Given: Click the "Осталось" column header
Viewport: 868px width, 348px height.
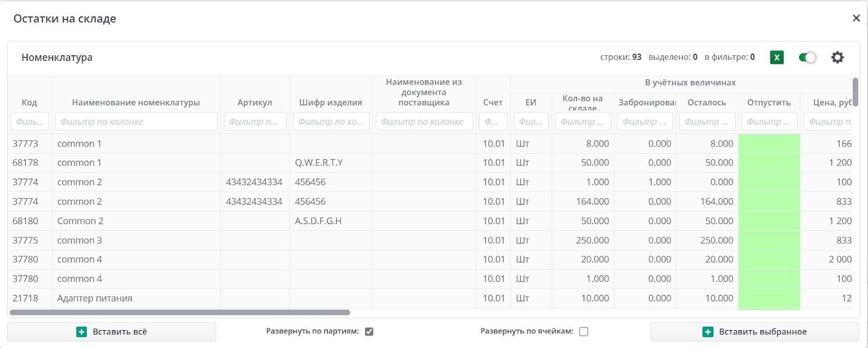Looking at the screenshot, I should (706, 102).
